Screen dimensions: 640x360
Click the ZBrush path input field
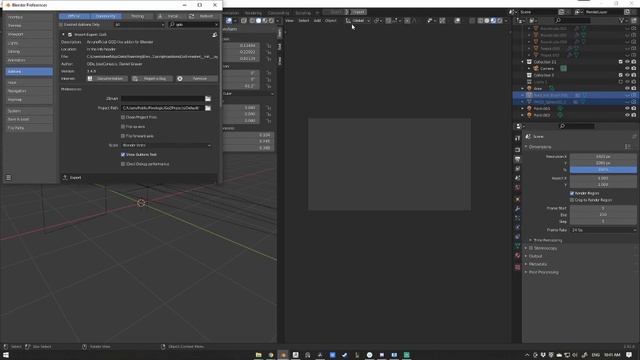click(162, 99)
